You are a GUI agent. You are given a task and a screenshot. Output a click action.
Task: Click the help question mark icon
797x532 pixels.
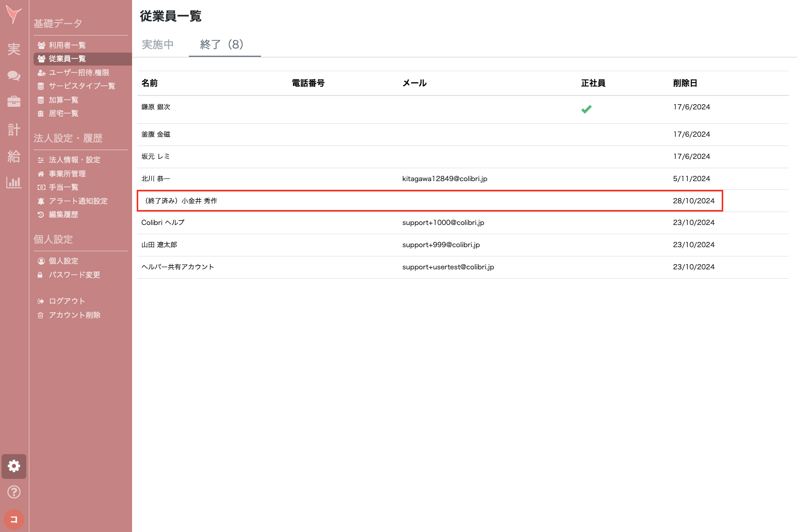click(14, 492)
